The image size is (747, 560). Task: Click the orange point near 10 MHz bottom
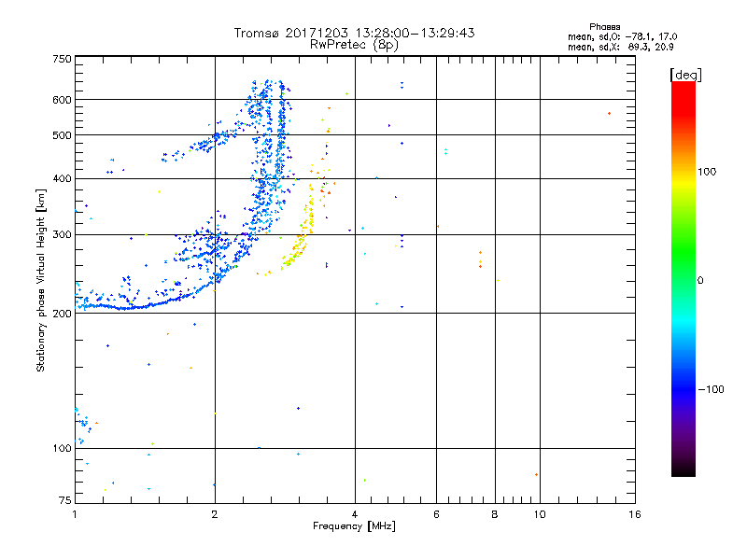(536, 475)
